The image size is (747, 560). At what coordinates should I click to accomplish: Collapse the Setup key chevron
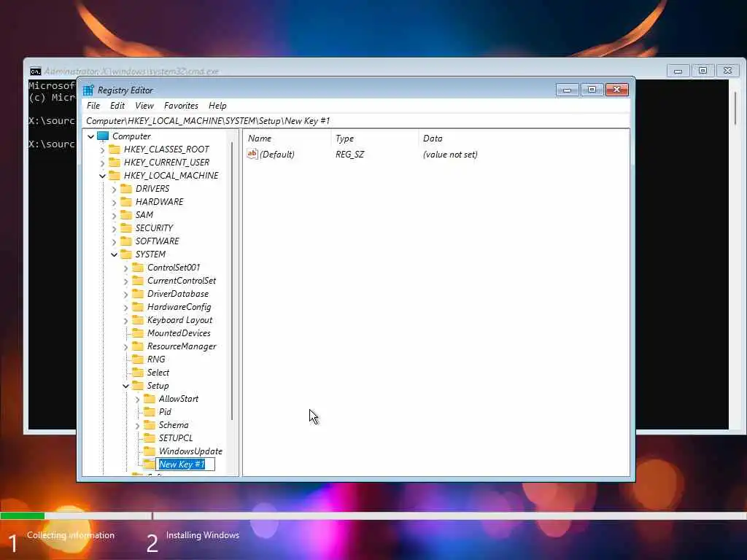(x=125, y=386)
